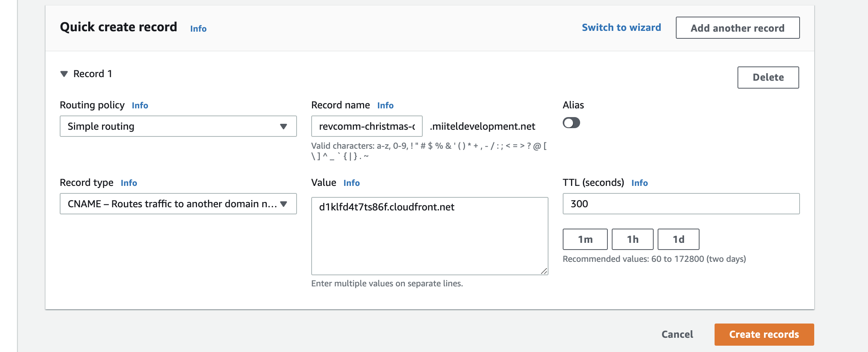Screen dimensions: 868x352
Task: Open Info link beside TTL (seconds)
Action: click(639, 183)
